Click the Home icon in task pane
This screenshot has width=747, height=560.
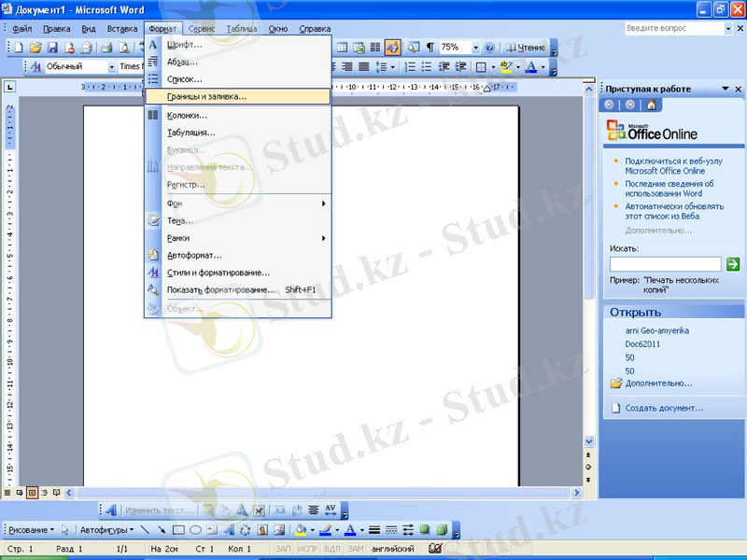tap(651, 105)
